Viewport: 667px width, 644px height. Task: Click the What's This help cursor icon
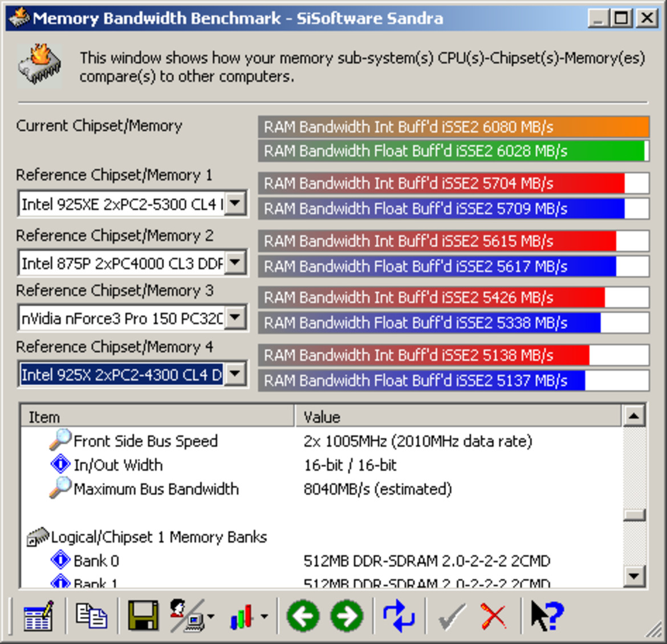[547, 616]
